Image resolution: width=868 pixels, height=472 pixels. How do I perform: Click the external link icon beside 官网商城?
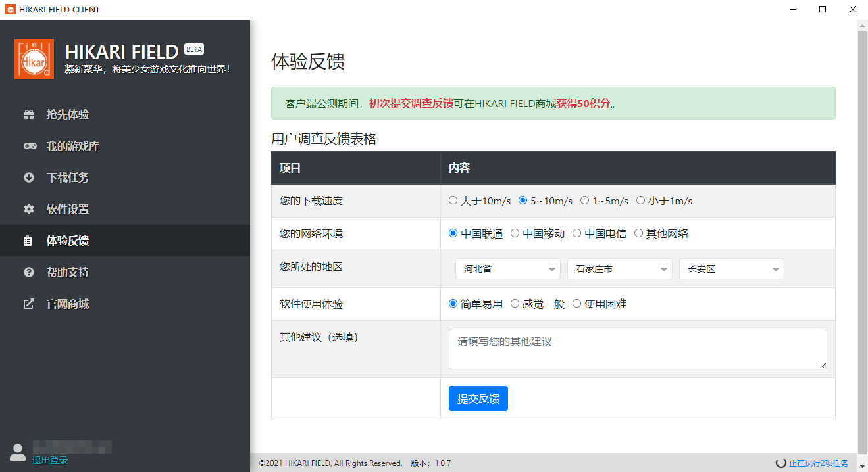[29, 304]
